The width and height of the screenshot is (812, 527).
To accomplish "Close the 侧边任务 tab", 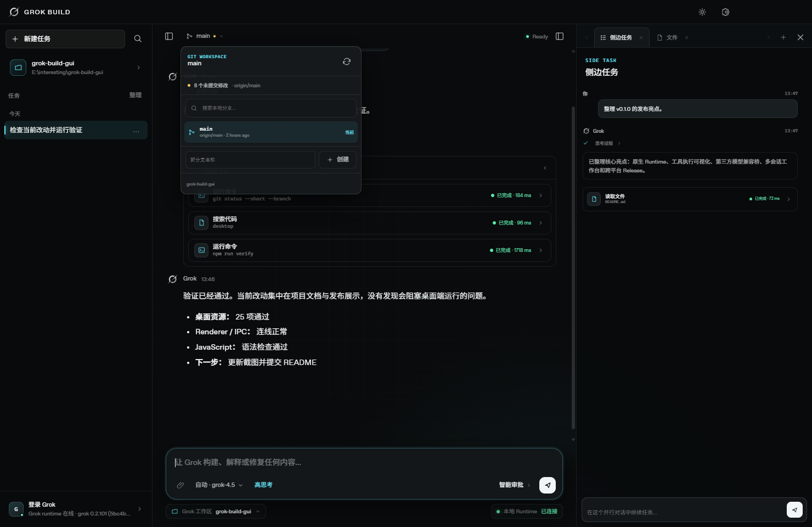I will click(x=641, y=38).
